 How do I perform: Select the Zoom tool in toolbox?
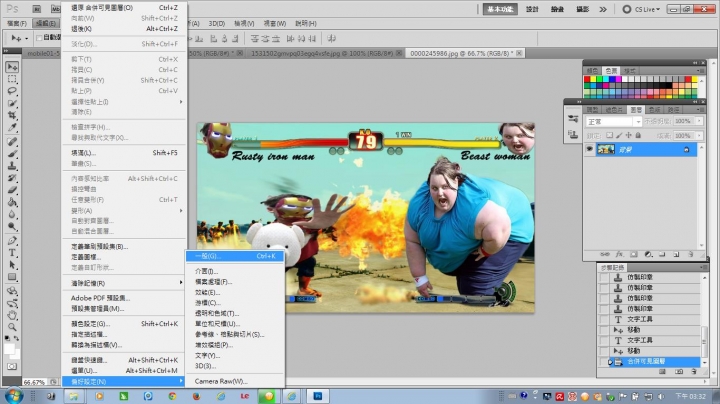point(12,327)
